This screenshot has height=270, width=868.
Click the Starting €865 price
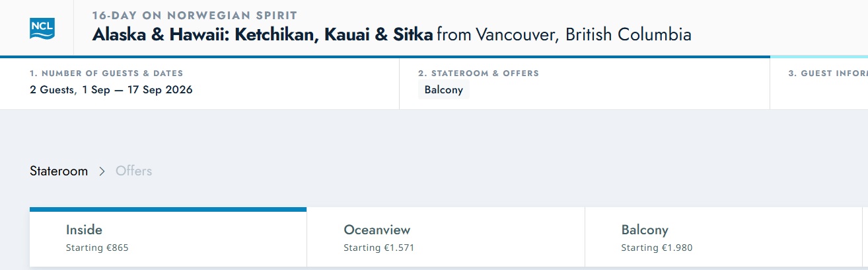[x=97, y=248]
